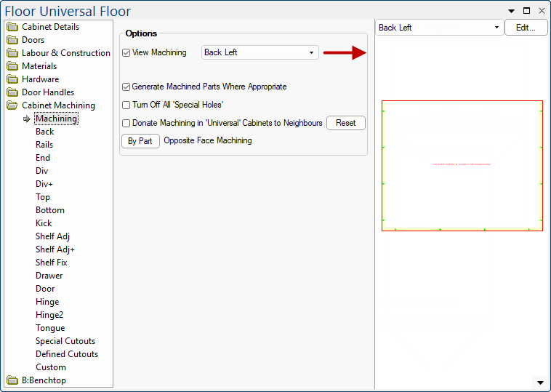Select the Labour & Construction folder icon
Viewport: 551px width, 392px height.
click(12, 53)
